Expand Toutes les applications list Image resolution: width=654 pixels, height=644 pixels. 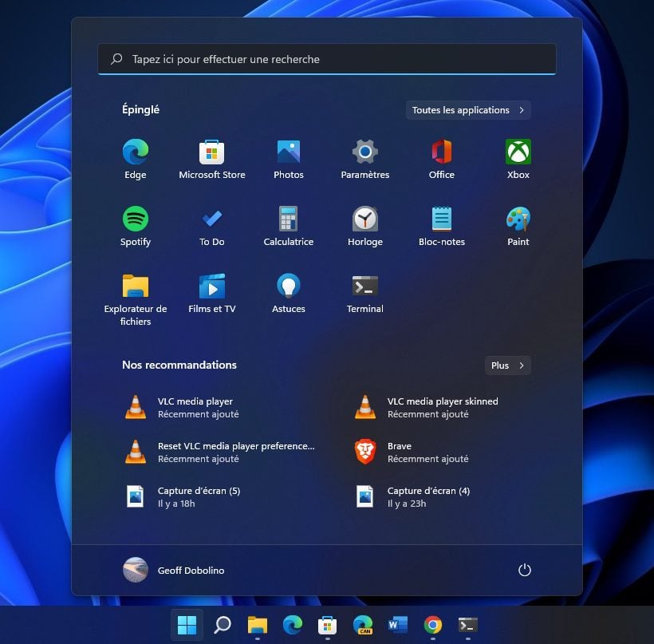coord(468,110)
